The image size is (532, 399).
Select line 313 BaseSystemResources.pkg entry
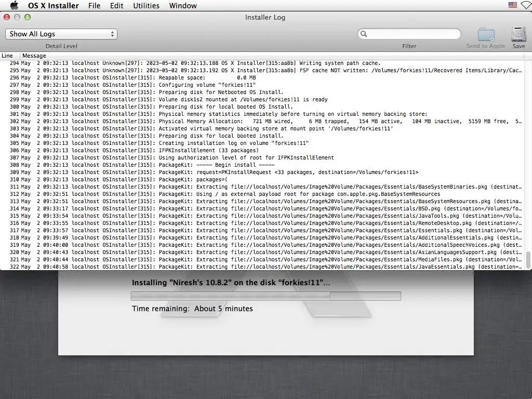click(262, 201)
